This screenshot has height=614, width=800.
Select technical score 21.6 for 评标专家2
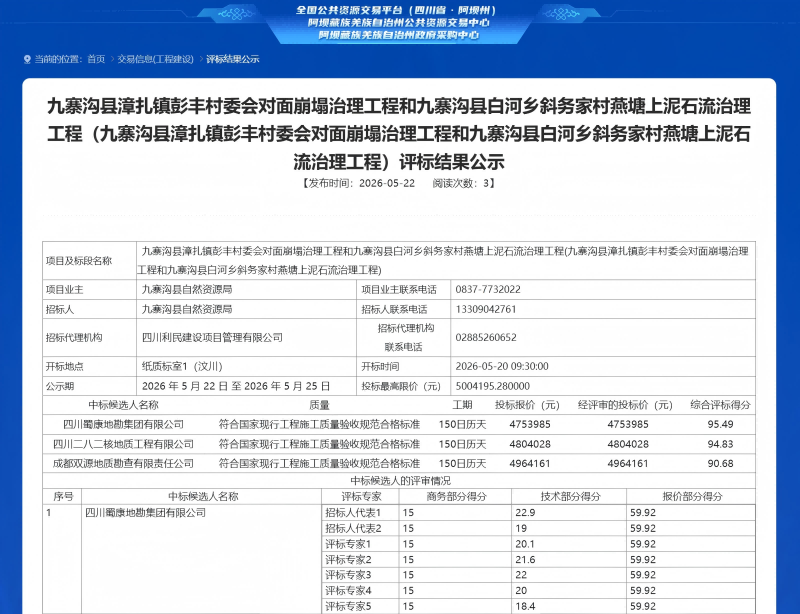(x=525, y=560)
